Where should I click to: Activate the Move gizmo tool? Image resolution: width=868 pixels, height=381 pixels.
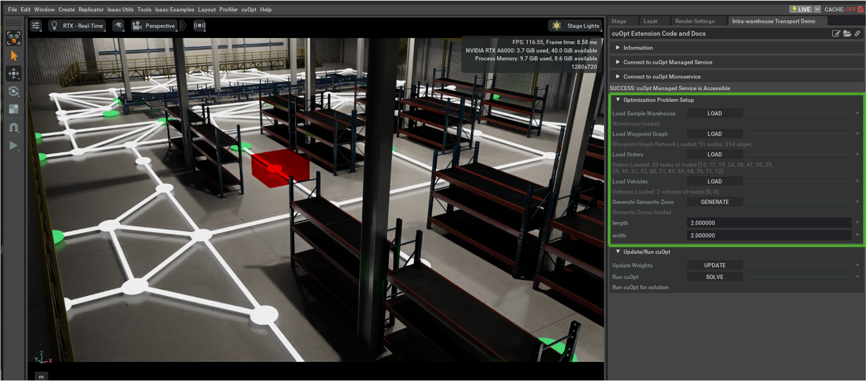coord(14,73)
